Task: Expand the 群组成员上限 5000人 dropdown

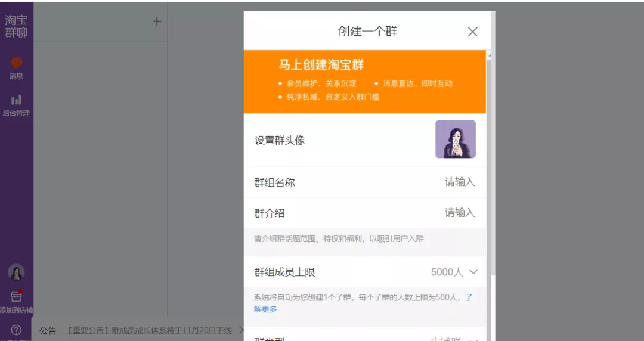Action: [x=454, y=272]
